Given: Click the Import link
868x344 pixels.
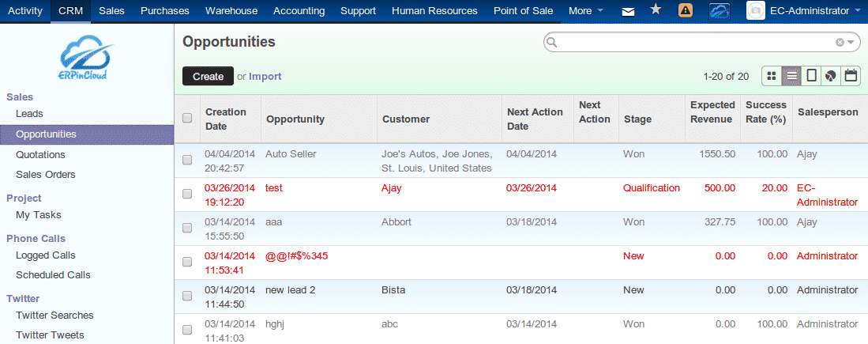Looking at the screenshot, I should (265, 77).
